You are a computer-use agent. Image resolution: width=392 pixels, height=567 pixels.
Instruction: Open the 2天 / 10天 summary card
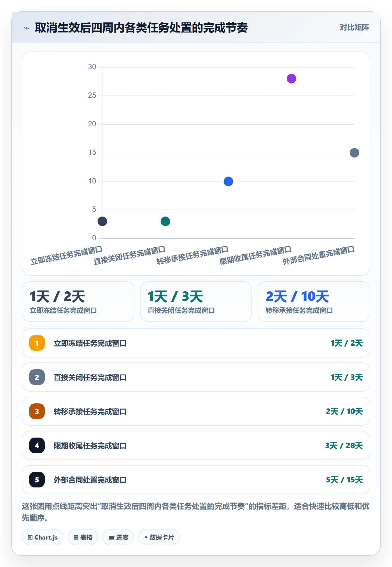click(x=314, y=301)
